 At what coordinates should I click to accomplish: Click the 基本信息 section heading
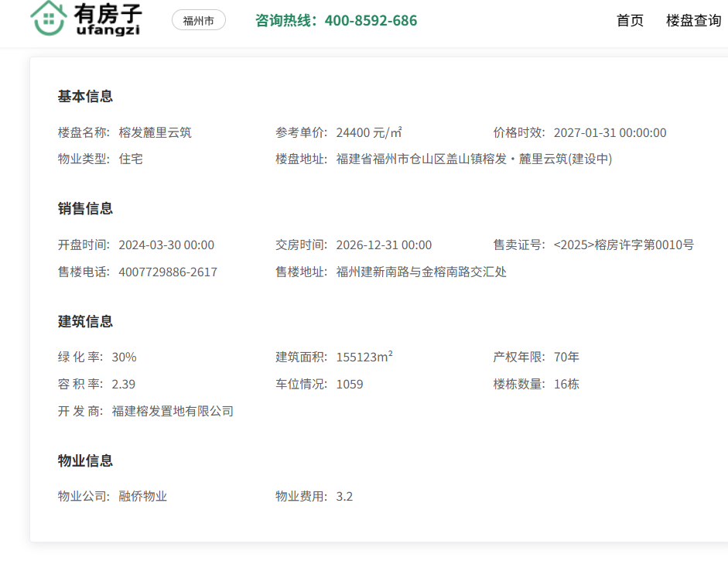click(85, 97)
